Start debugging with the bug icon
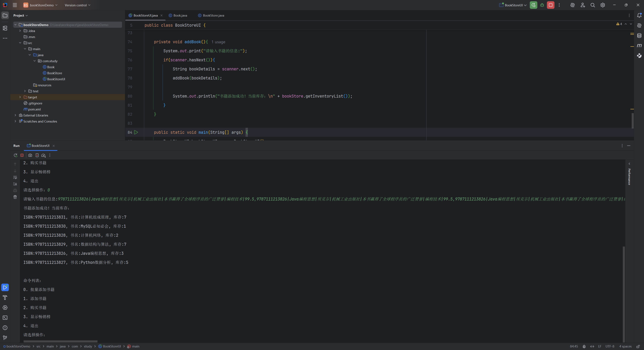The image size is (644, 350). point(542,5)
